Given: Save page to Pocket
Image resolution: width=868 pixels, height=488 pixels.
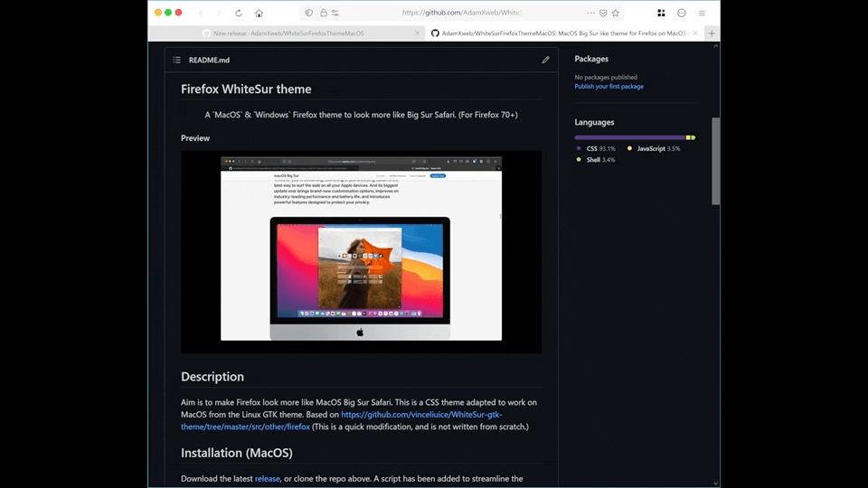Looking at the screenshot, I should pyautogui.click(x=603, y=13).
